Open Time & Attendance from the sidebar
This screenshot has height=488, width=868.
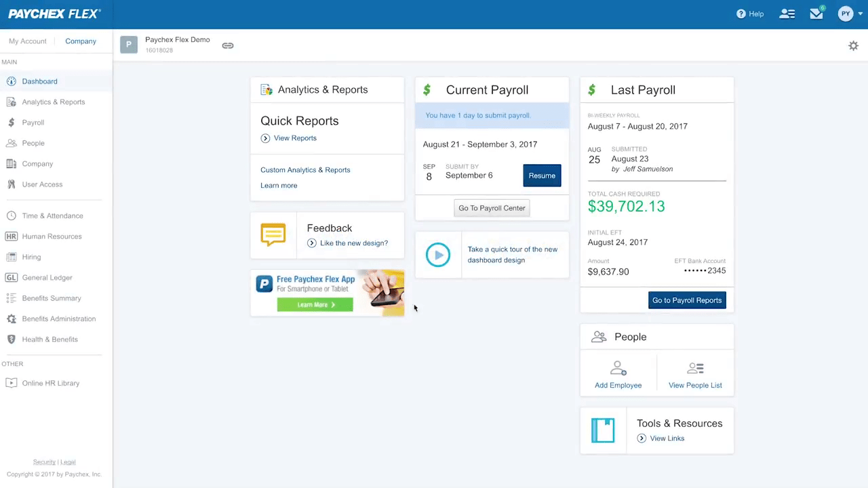pos(52,216)
